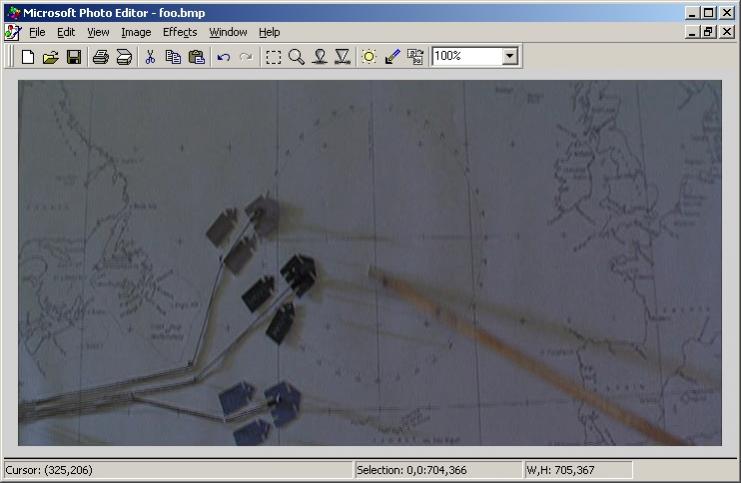The width and height of the screenshot is (741, 483).
Task: Click the Scan image icon
Action: tap(123, 57)
